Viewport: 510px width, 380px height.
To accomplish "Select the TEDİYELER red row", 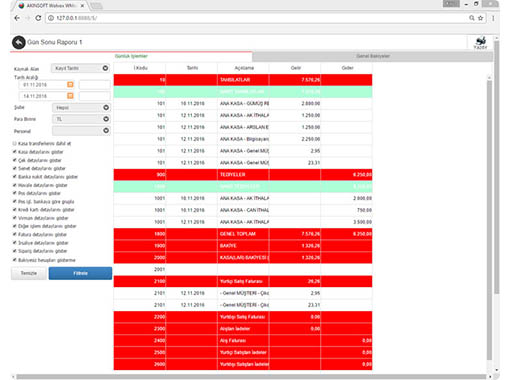I will [x=243, y=175].
